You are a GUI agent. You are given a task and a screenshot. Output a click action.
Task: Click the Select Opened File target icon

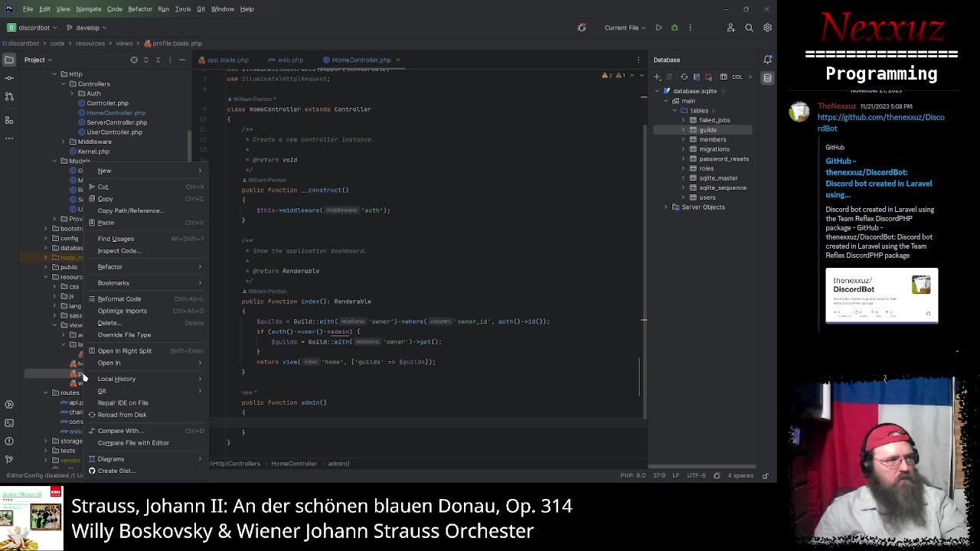[x=134, y=60]
